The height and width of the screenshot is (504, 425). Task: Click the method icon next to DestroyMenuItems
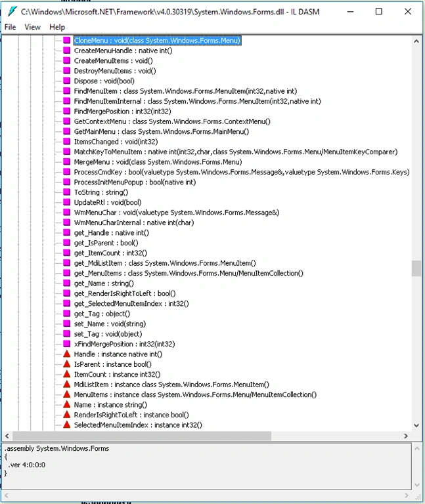[66, 71]
